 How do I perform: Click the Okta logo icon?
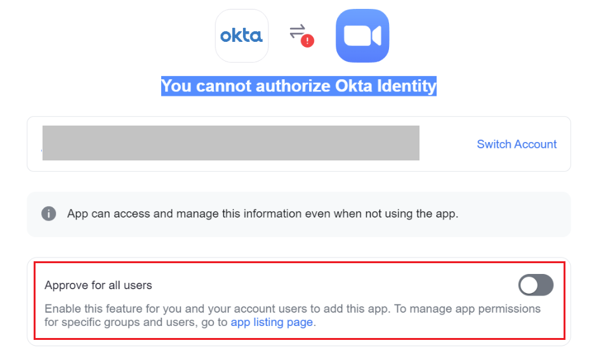coord(241,36)
